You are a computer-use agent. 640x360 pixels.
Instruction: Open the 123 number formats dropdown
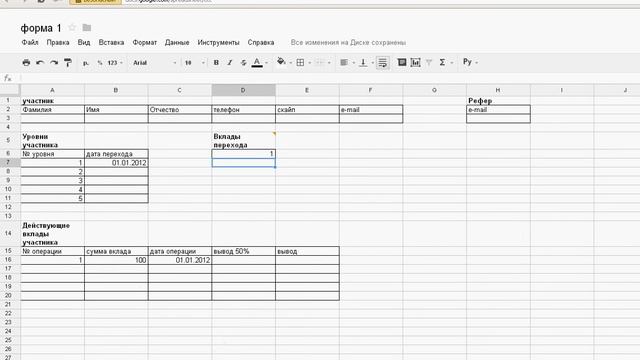[x=115, y=63]
